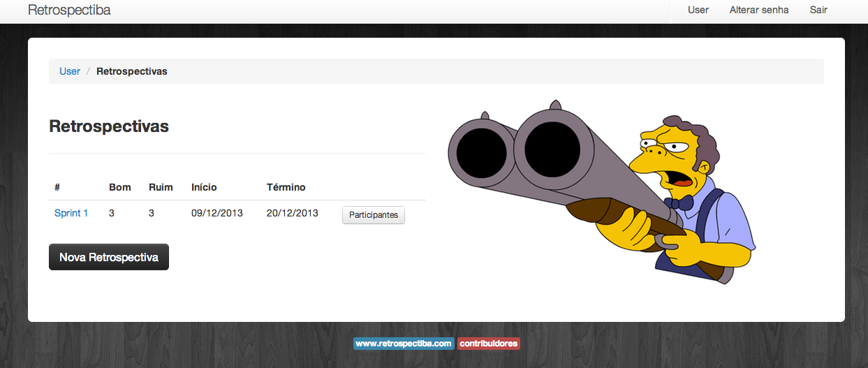The width and height of the screenshot is (868, 368).
Task: Log out with Sair
Action: (818, 10)
